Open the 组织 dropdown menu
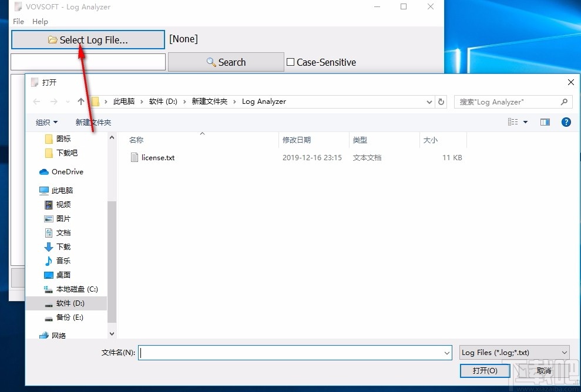 pos(46,122)
